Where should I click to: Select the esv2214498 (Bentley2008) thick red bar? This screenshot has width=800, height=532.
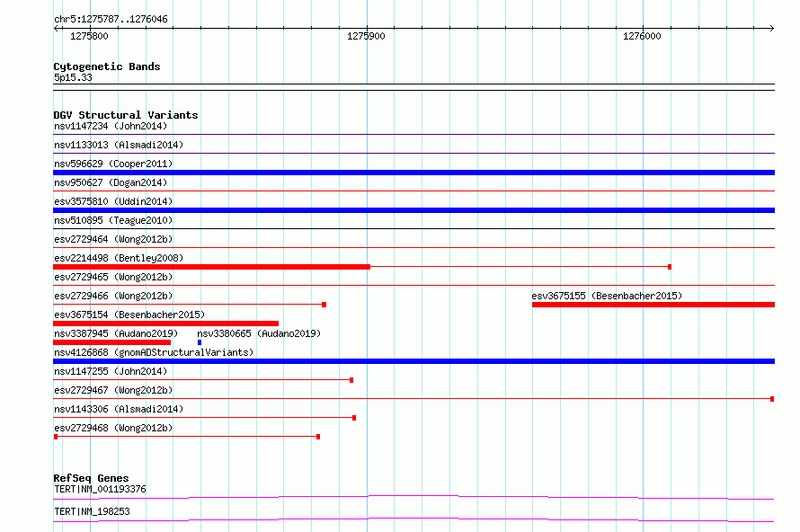tap(212, 267)
